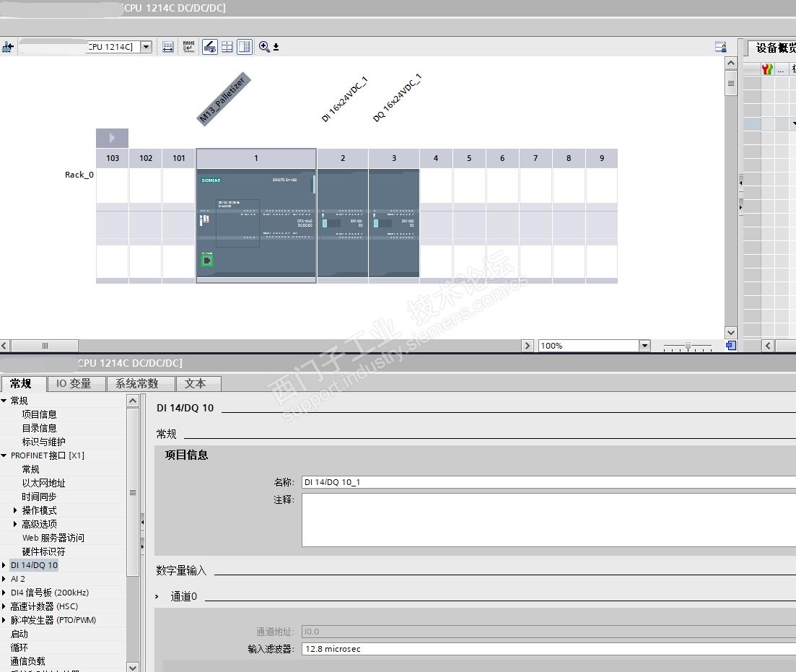The width and height of the screenshot is (796, 672).
Task: Select 项目信息 in the property tree
Action: click(39, 414)
